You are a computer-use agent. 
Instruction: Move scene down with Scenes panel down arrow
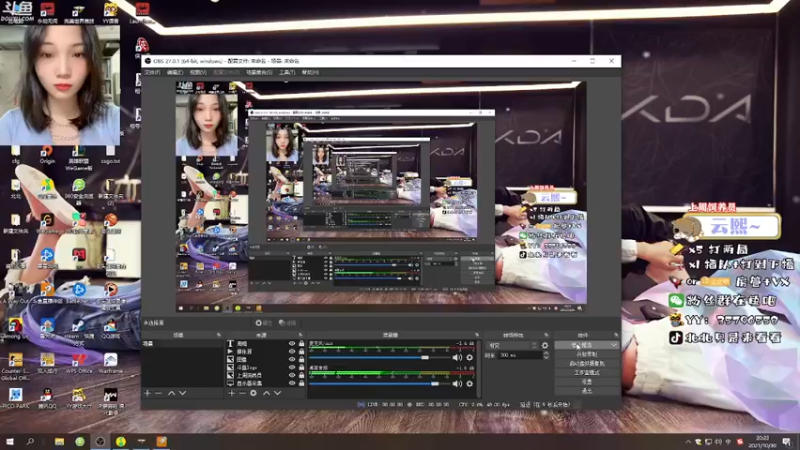pyautogui.click(x=182, y=393)
